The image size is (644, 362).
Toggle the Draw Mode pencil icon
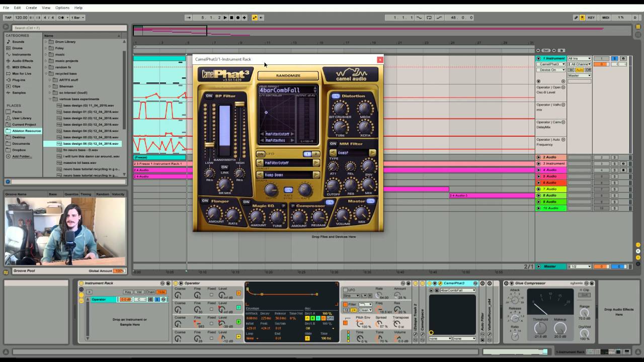pos(576,18)
